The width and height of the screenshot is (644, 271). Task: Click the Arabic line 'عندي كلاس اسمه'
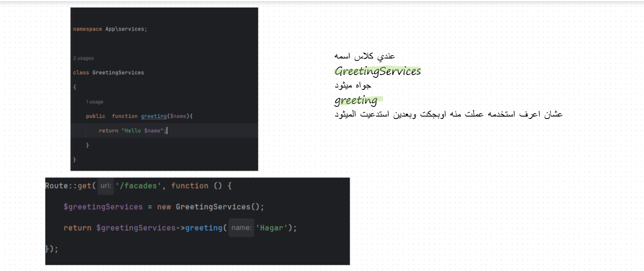click(365, 56)
